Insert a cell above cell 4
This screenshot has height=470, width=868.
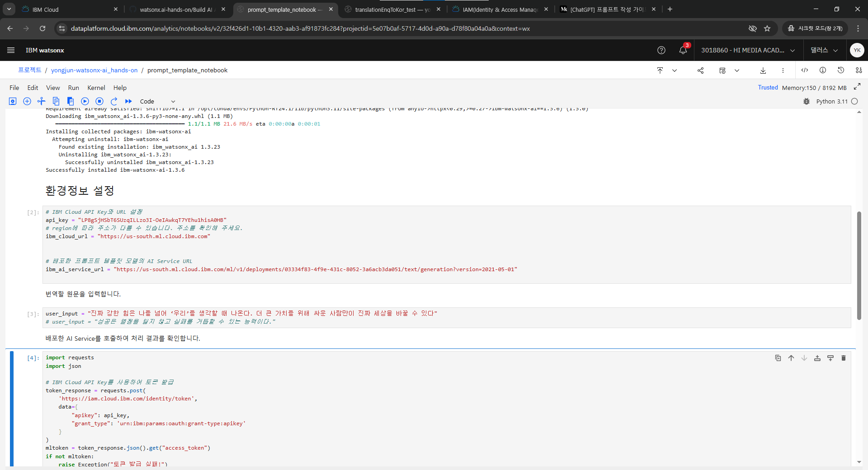point(817,358)
